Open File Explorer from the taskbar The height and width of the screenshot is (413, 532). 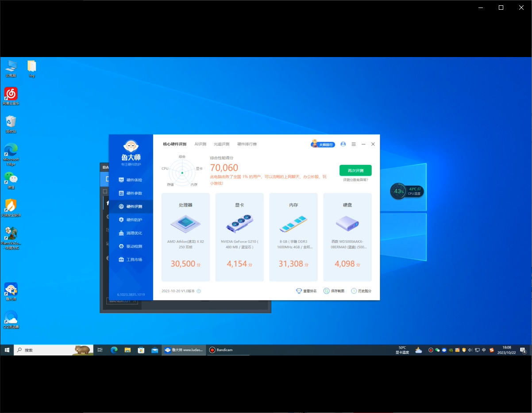tap(127, 350)
